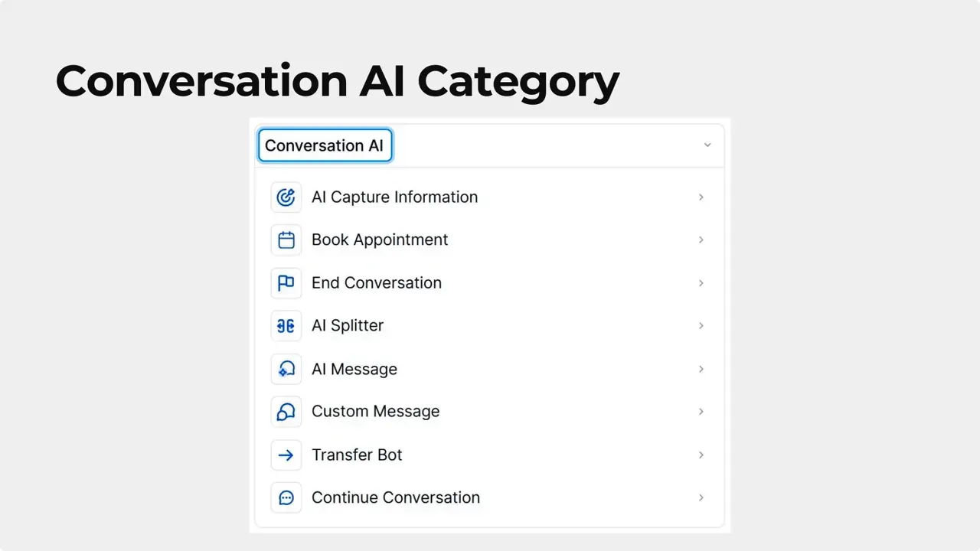Click the Continue Conversation ellipsis bubble icon
Screen dimensions: 980x551
(x=286, y=497)
